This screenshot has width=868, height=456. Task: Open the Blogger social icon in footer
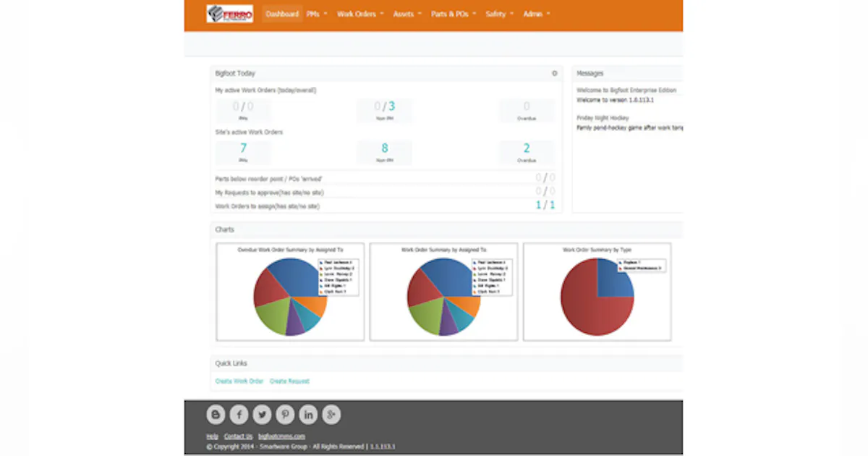click(x=216, y=415)
